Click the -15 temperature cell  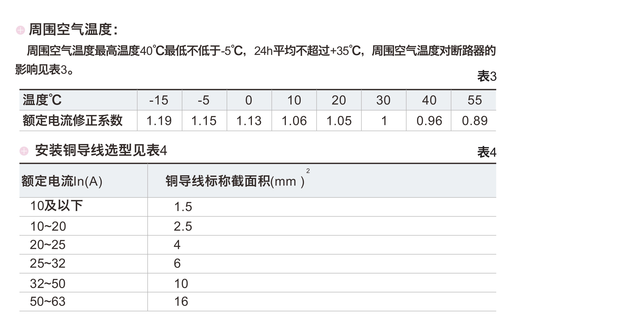159,100
